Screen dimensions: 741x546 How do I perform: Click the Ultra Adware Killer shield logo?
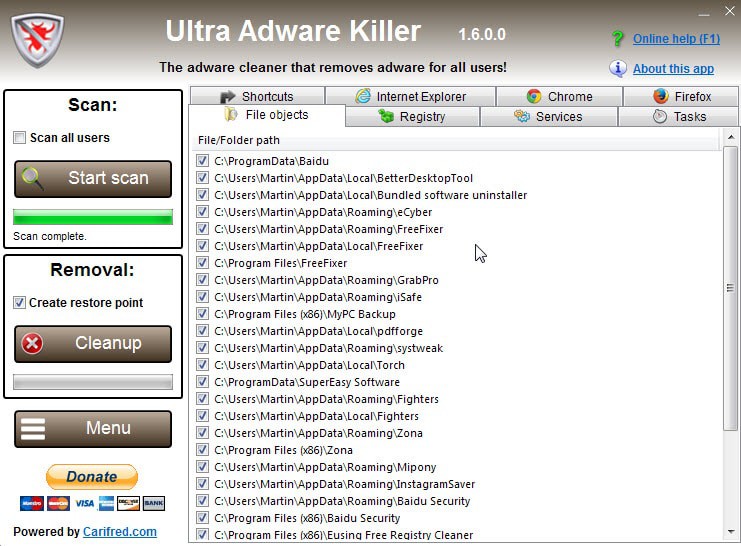(x=37, y=40)
